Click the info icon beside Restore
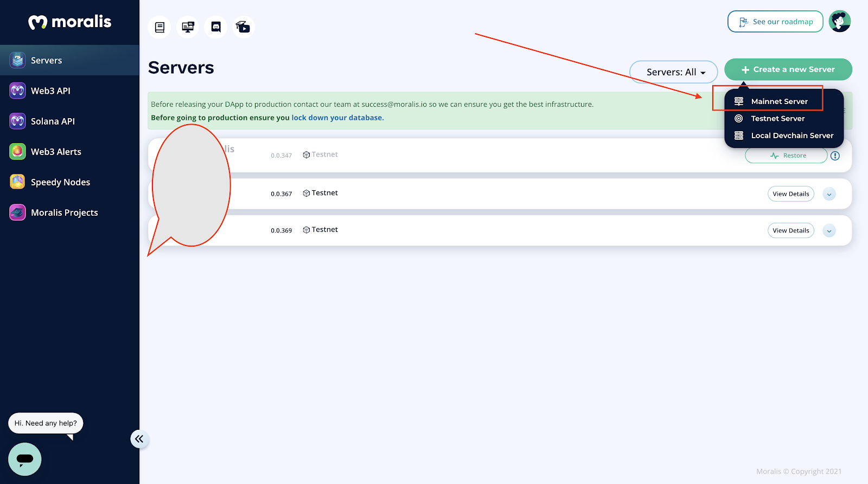868x484 pixels. [835, 156]
